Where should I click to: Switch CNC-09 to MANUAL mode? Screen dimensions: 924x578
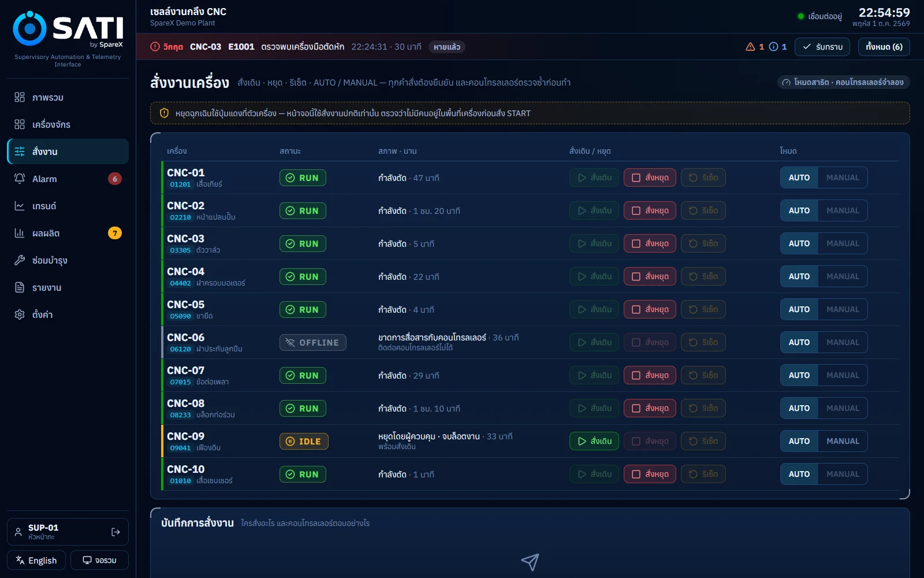click(x=843, y=441)
